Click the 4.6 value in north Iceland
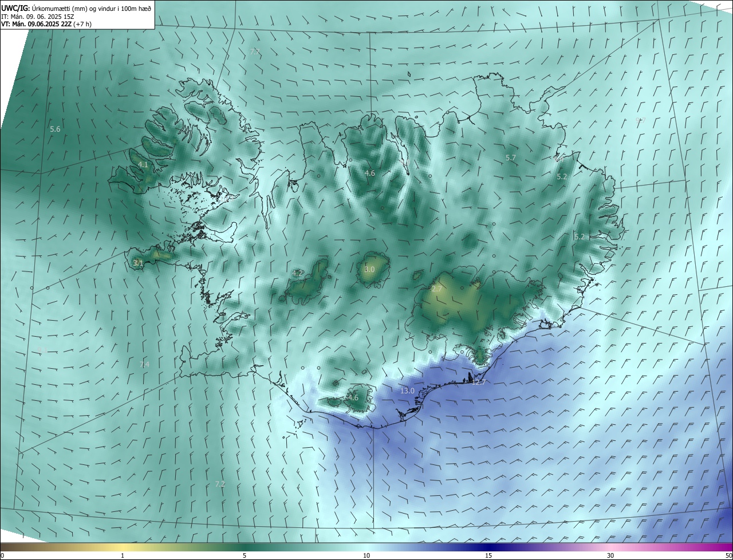The image size is (733, 560). click(x=370, y=173)
